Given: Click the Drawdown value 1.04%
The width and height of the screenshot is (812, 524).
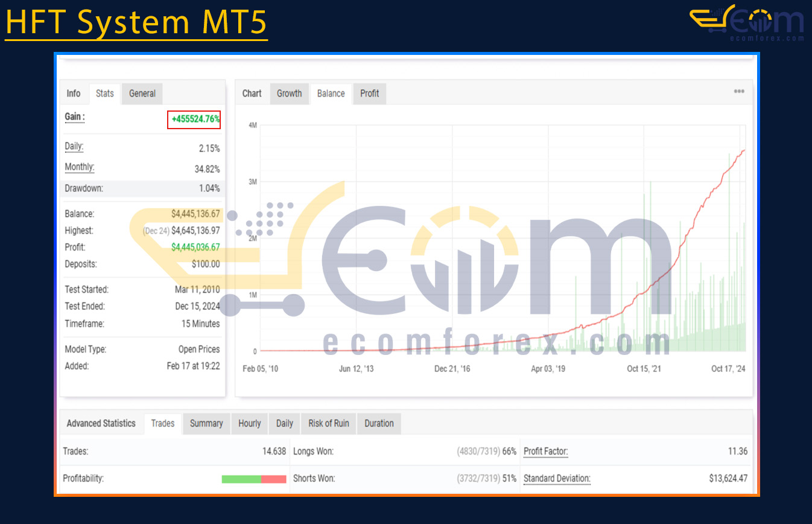Looking at the screenshot, I should (209, 188).
